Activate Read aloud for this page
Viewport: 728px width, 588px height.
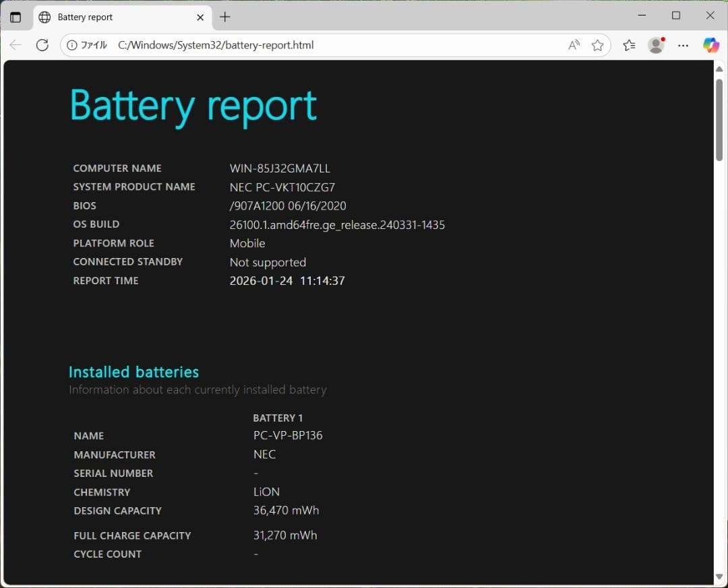(574, 45)
